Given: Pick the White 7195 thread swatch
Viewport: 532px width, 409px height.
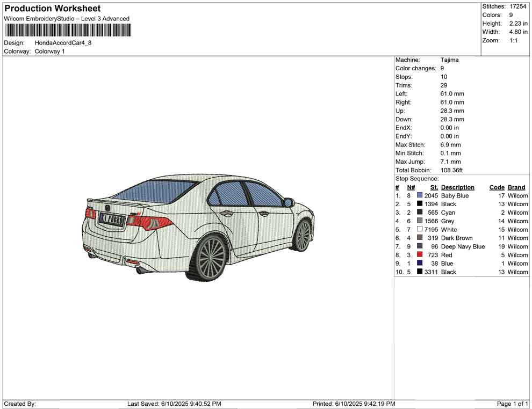Looking at the screenshot, I should click(420, 230).
